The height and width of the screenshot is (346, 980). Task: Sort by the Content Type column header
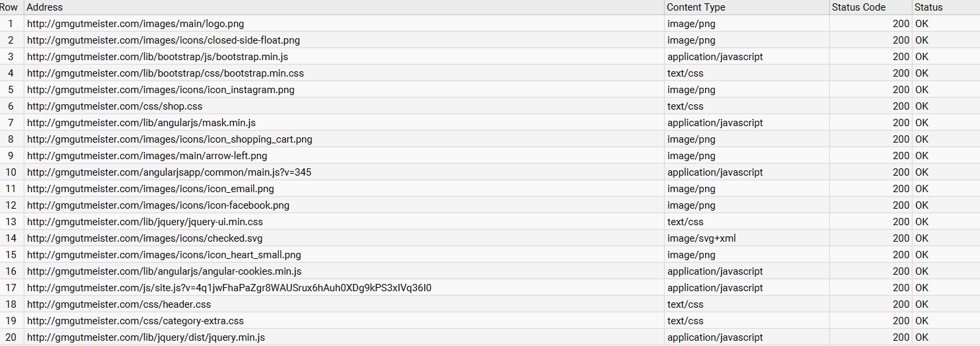(696, 7)
